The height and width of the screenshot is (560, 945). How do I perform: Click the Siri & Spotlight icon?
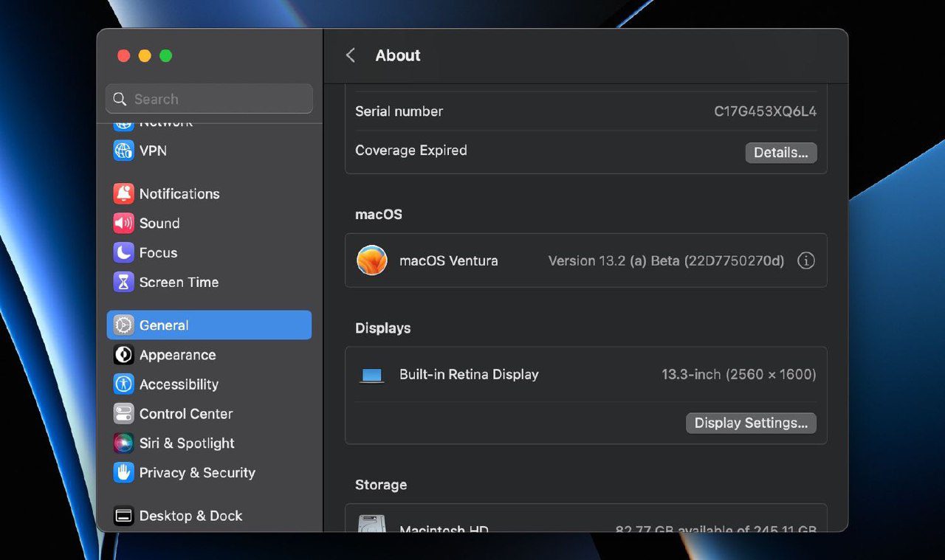(123, 443)
